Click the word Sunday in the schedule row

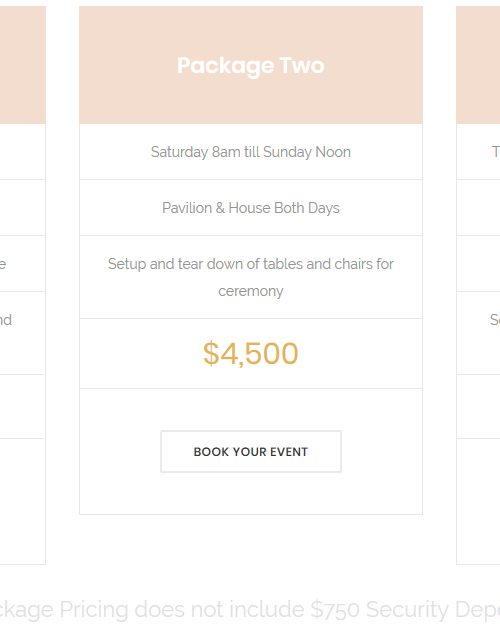[x=287, y=152]
